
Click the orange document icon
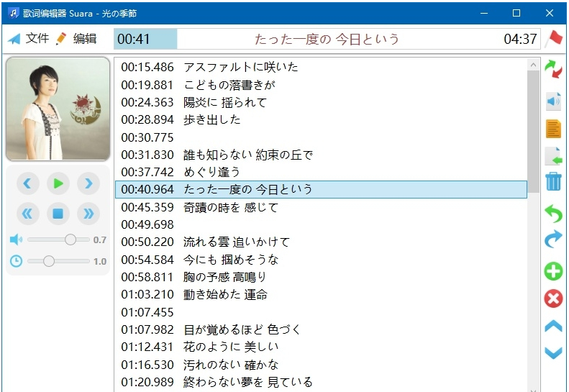(x=553, y=129)
